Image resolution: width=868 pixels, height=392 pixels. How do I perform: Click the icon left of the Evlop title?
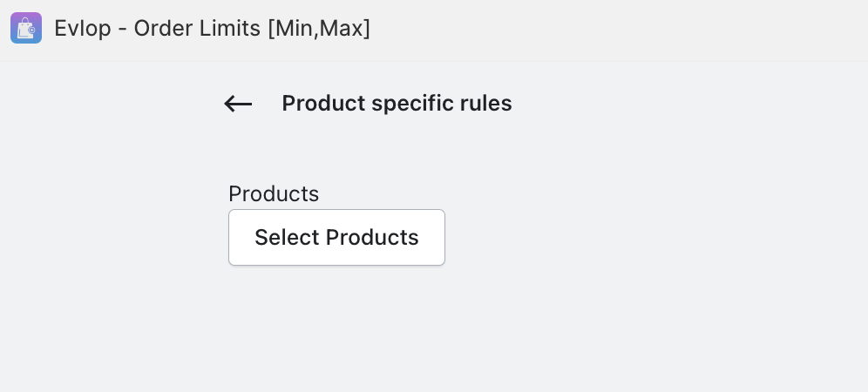point(26,29)
